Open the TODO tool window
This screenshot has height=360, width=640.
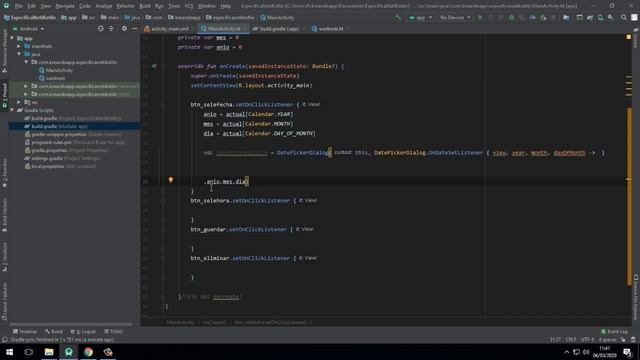pos(113,331)
